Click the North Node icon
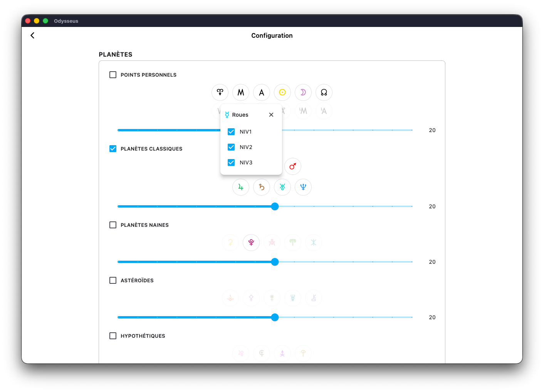Viewport: 544px width, 392px height. coord(324,92)
